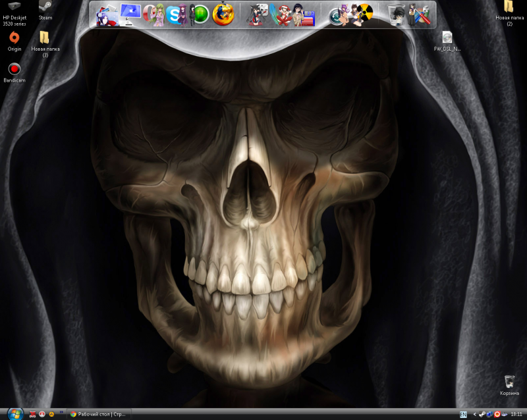
Task: Click the red DVD quick launch icon
Action: point(32,414)
